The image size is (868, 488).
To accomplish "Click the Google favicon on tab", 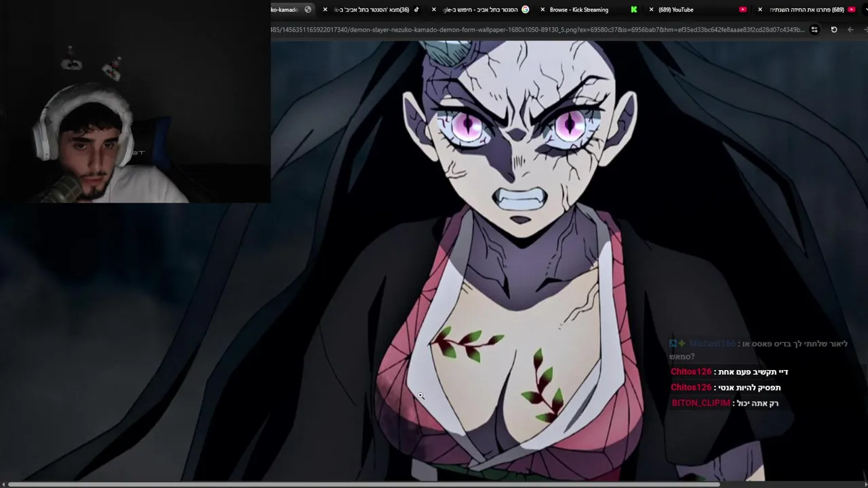I will pos(525,9).
